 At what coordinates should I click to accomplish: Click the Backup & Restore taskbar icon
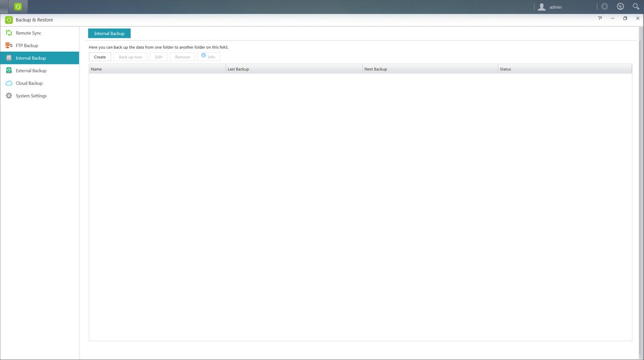pos(18,7)
